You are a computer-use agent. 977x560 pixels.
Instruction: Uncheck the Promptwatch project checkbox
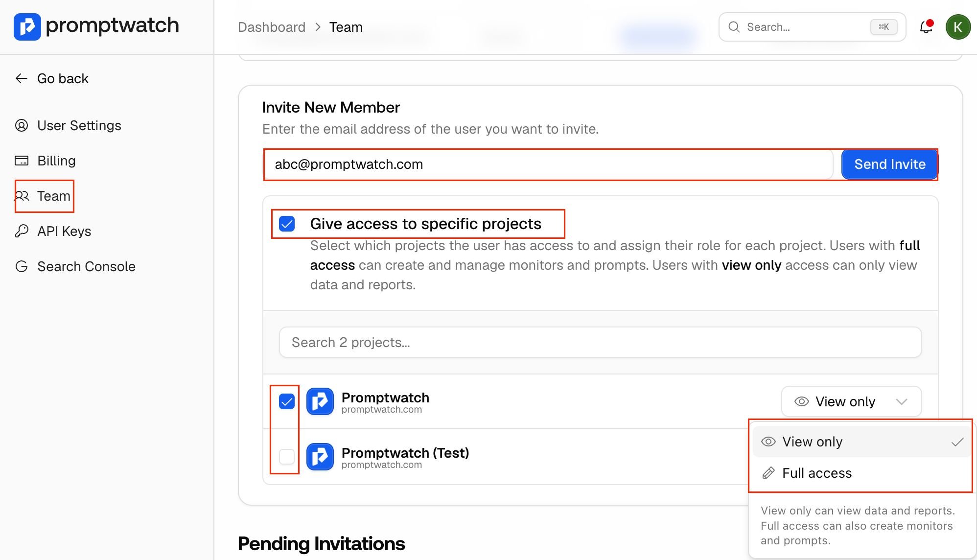pyautogui.click(x=287, y=401)
